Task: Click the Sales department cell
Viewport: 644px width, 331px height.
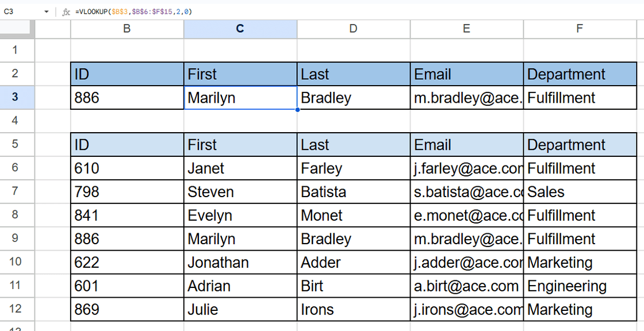Action: coord(579,192)
